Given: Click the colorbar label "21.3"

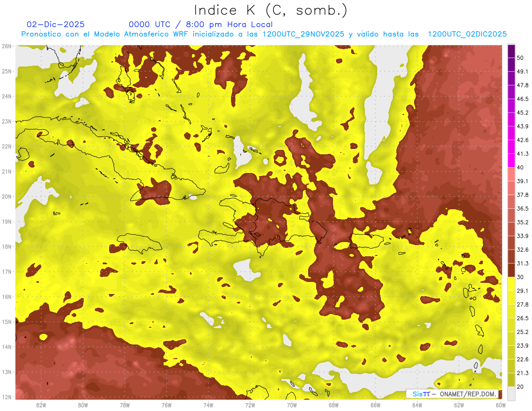Looking at the screenshot, I should (523, 373).
